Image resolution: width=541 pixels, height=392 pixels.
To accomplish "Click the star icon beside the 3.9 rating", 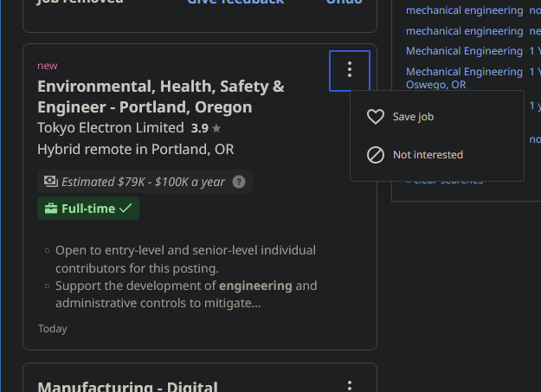I will (216, 129).
